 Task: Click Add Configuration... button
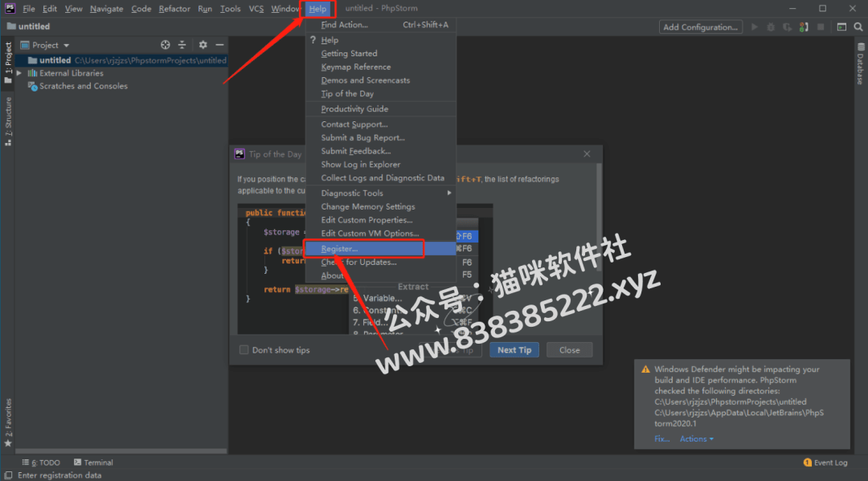pos(700,26)
